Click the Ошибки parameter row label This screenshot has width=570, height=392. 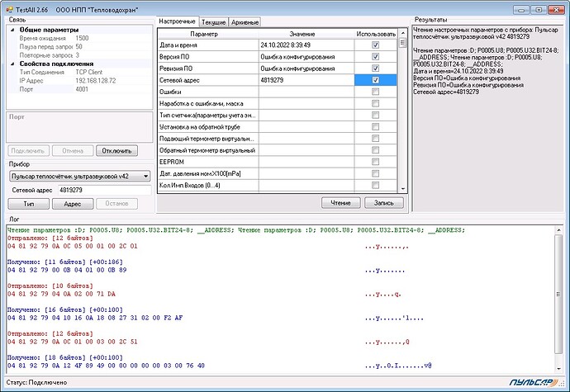170,92
